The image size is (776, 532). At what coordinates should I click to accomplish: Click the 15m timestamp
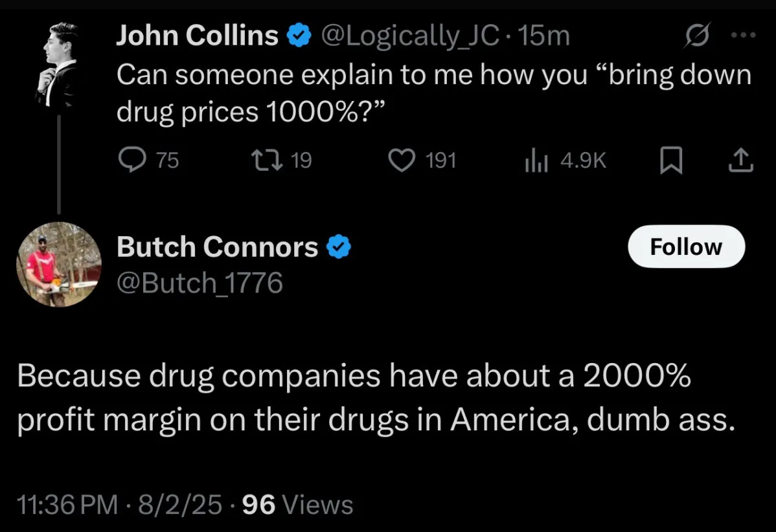543,36
